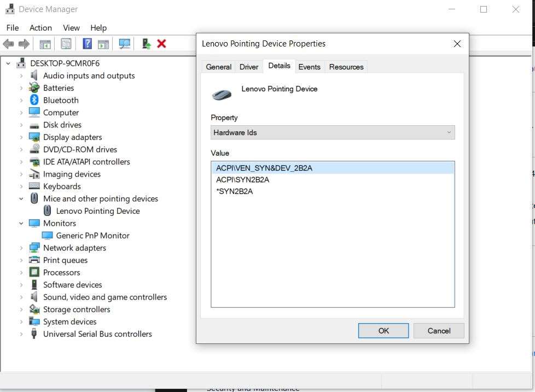
Task: Open the Action menu
Action: (40, 27)
